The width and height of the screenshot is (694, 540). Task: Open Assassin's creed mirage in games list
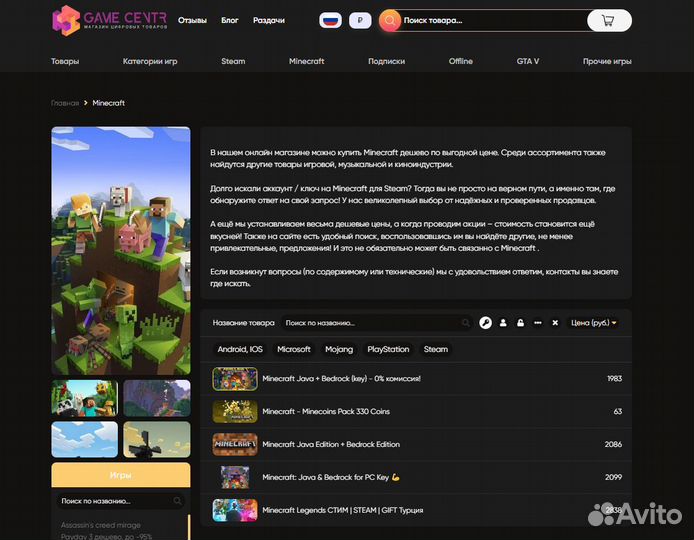(100, 525)
